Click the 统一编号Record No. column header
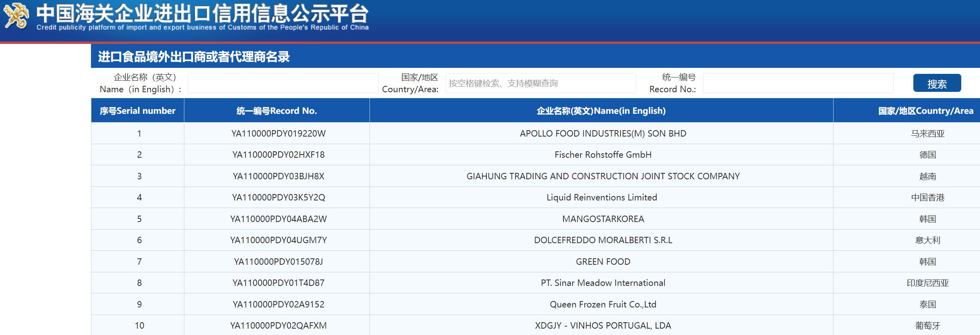The height and width of the screenshot is (335, 980). pyautogui.click(x=277, y=111)
